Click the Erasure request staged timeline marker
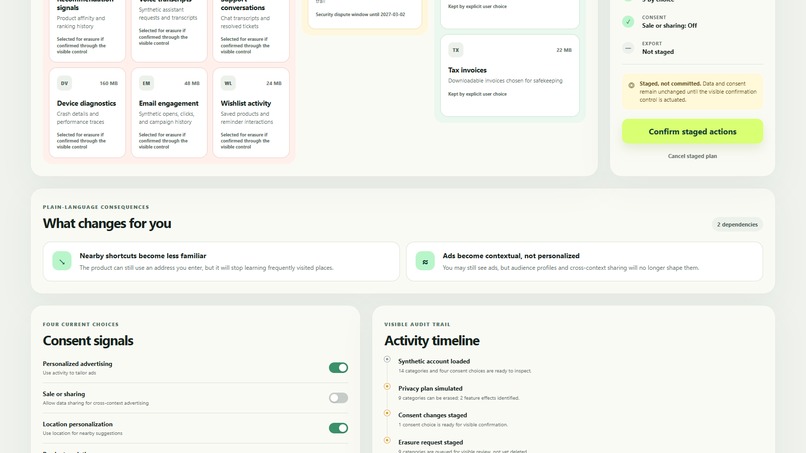The width and height of the screenshot is (806, 453). tap(387, 440)
